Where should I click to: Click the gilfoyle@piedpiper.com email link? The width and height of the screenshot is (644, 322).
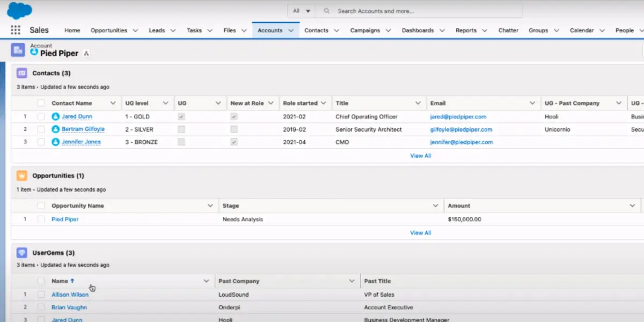coord(461,129)
